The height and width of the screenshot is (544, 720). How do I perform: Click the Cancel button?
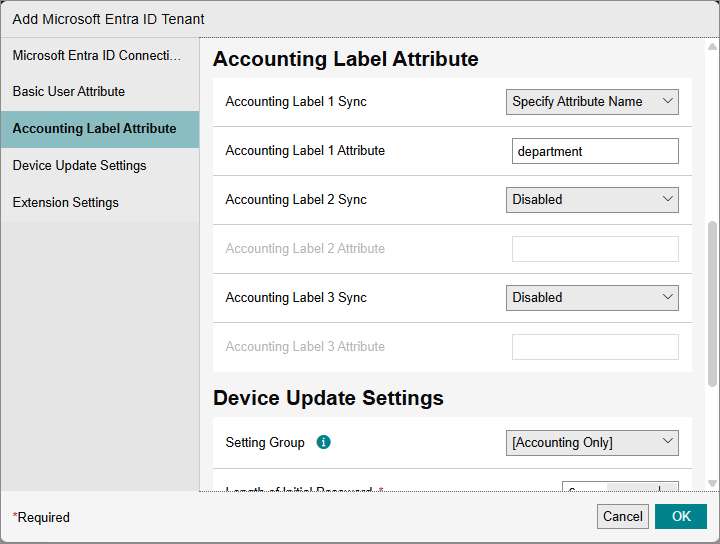(623, 516)
